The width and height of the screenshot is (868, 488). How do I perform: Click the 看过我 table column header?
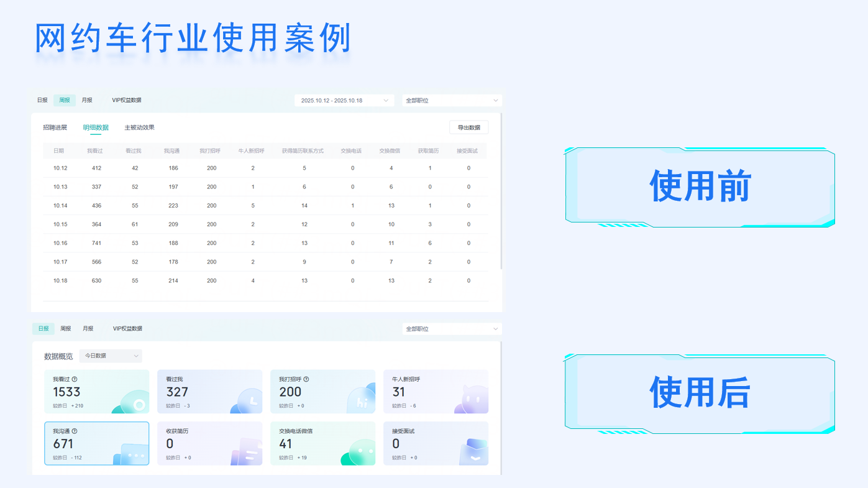(x=133, y=151)
